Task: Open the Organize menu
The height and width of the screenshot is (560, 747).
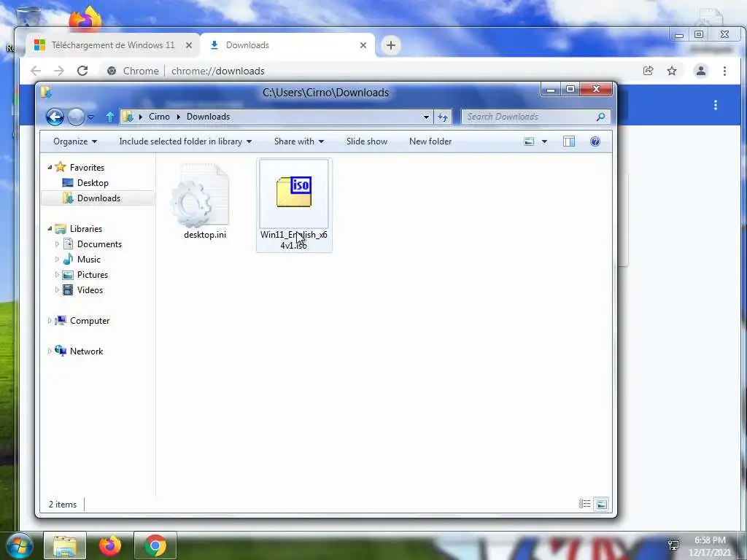Action: point(75,141)
